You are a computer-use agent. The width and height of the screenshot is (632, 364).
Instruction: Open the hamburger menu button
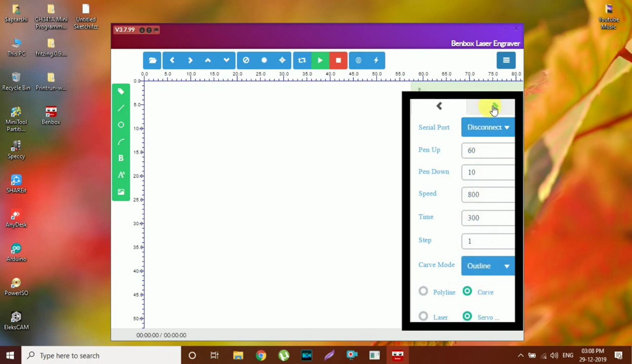click(x=506, y=60)
